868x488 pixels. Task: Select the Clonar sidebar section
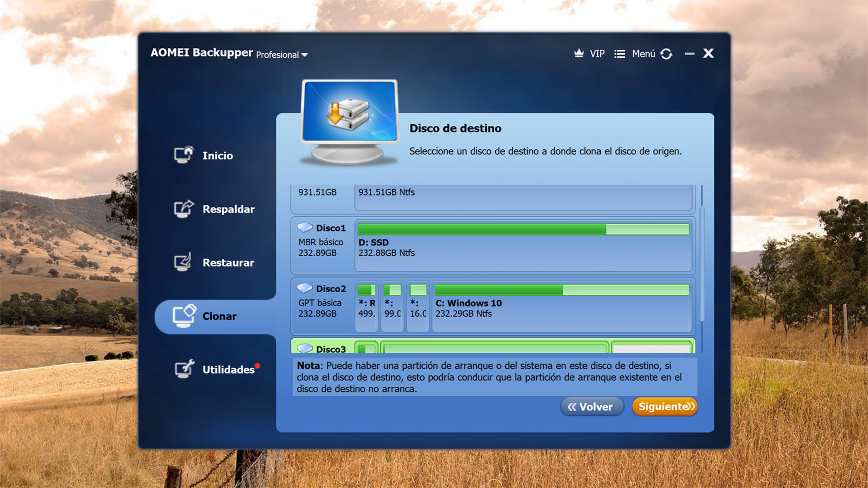coord(215,316)
